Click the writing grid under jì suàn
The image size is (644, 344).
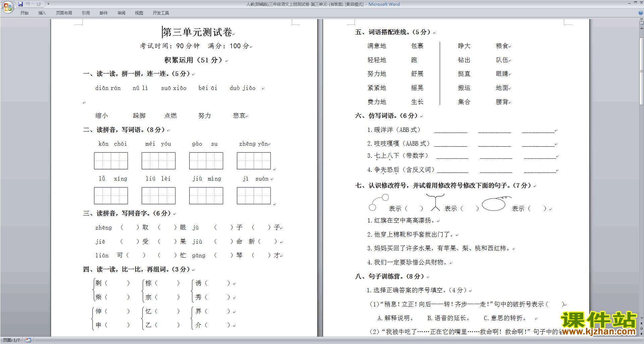(x=254, y=196)
